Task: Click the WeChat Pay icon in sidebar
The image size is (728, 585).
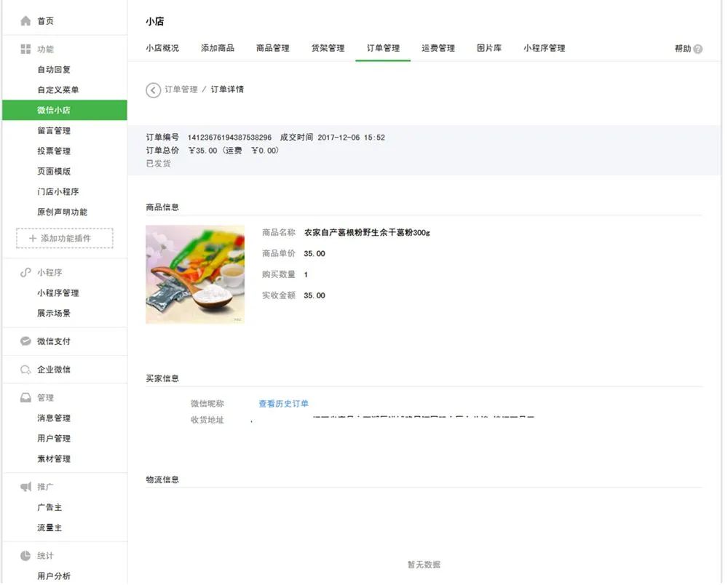Action: (x=25, y=341)
